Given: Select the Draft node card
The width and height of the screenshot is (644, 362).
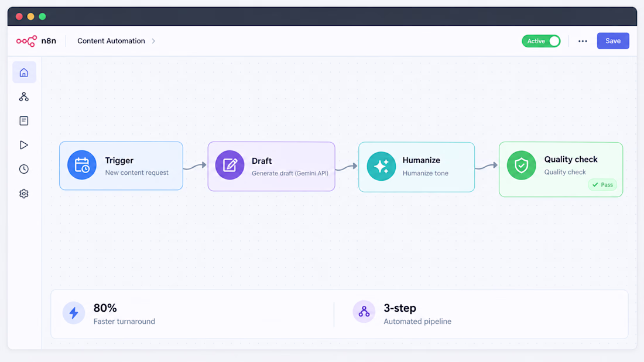Looking at the screenshot, I should click(272, 166).
